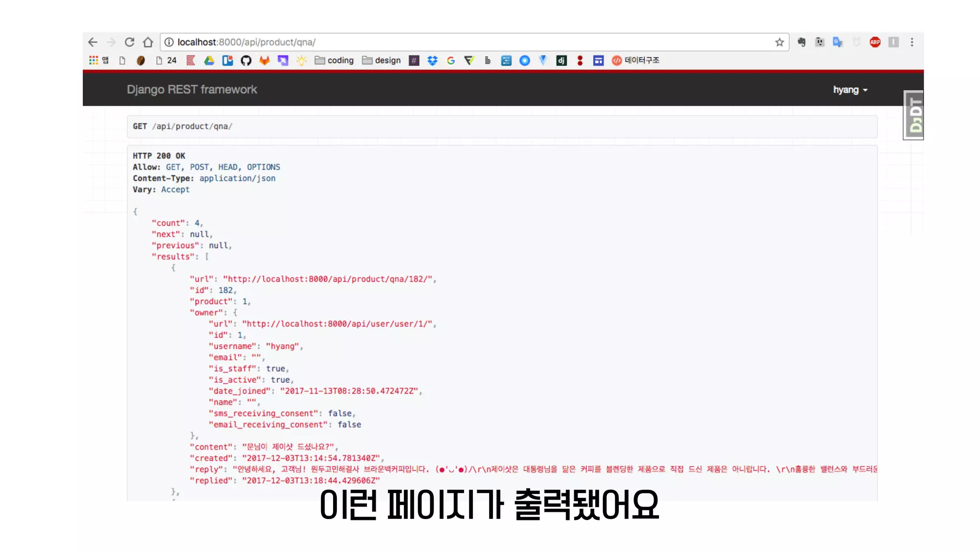The height and width of the screenshot is (551, 980).
Task: Click the Django REST framework brand link
Action: [x=192, y=89]
